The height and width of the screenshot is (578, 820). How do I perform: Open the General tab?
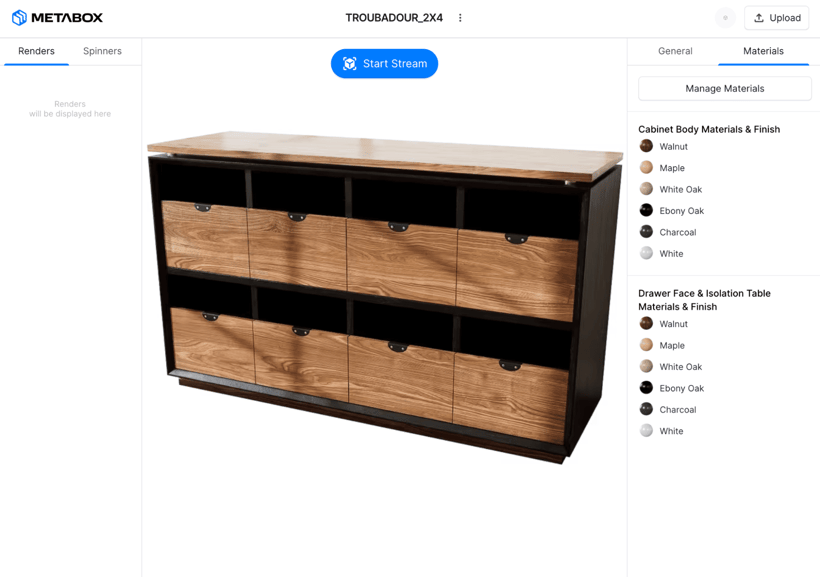(x=675, y=51)
